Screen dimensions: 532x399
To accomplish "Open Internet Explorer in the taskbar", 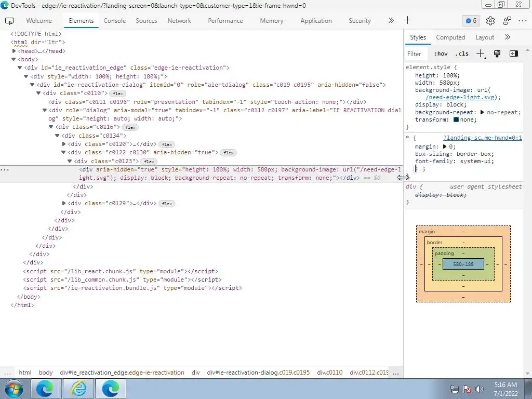I will tap(78, 389).
